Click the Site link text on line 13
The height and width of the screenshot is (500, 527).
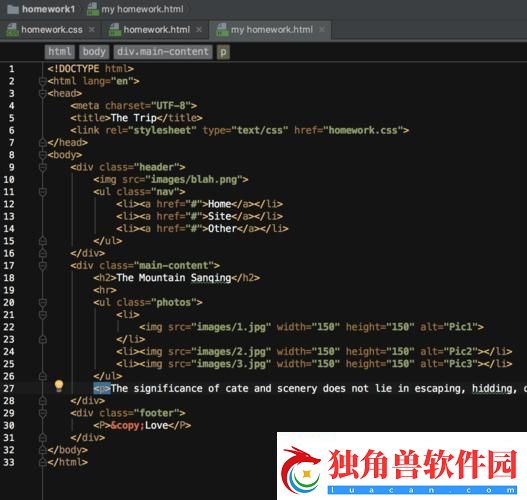[219, 216]
